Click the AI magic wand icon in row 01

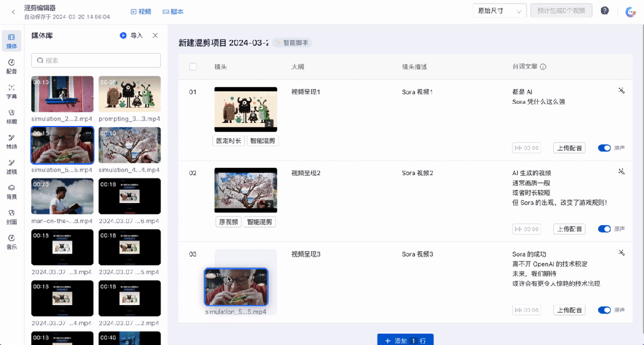point(621,91)
